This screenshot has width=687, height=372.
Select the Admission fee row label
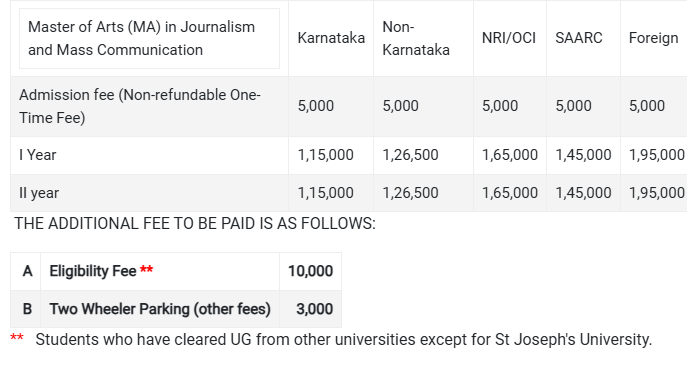coord(140,106)
